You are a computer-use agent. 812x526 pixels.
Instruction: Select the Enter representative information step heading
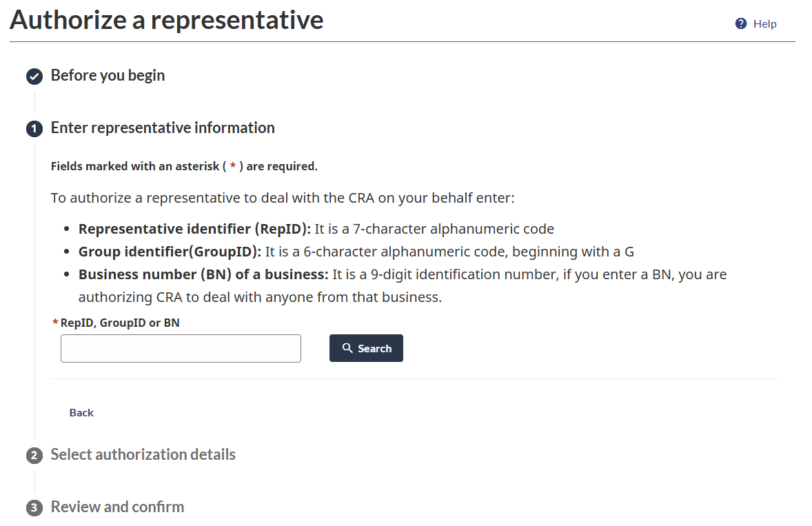click(x=163, y=128)
